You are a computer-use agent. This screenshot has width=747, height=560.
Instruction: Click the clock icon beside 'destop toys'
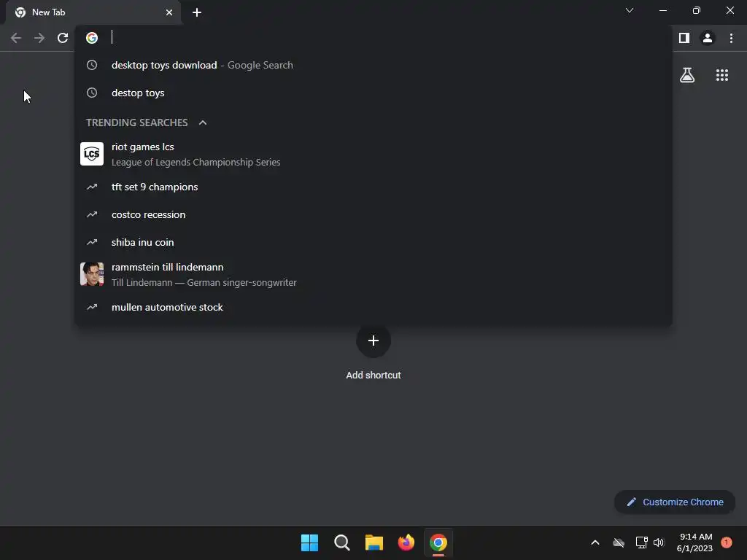(x=92, y=93)
